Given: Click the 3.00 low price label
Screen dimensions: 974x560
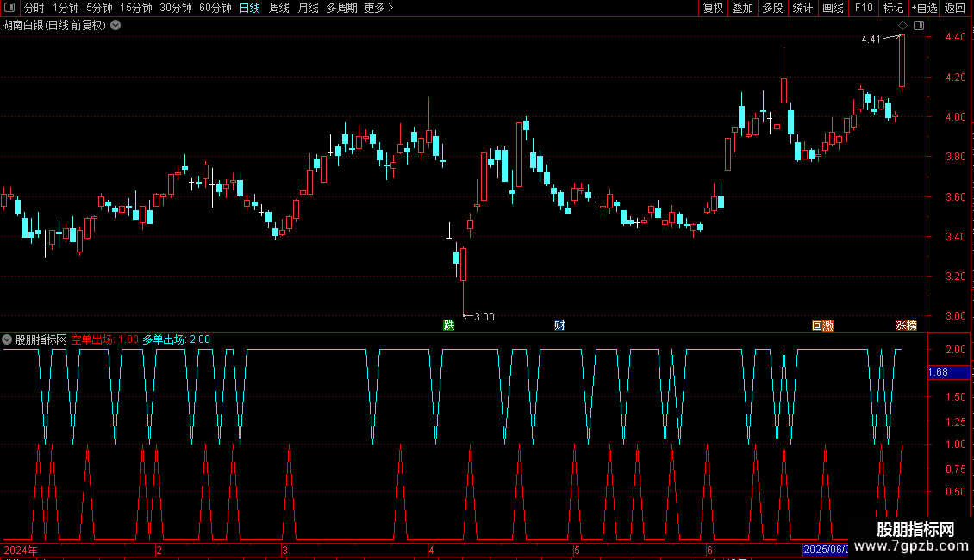Looking at the screenshot, I should (484, 317).
